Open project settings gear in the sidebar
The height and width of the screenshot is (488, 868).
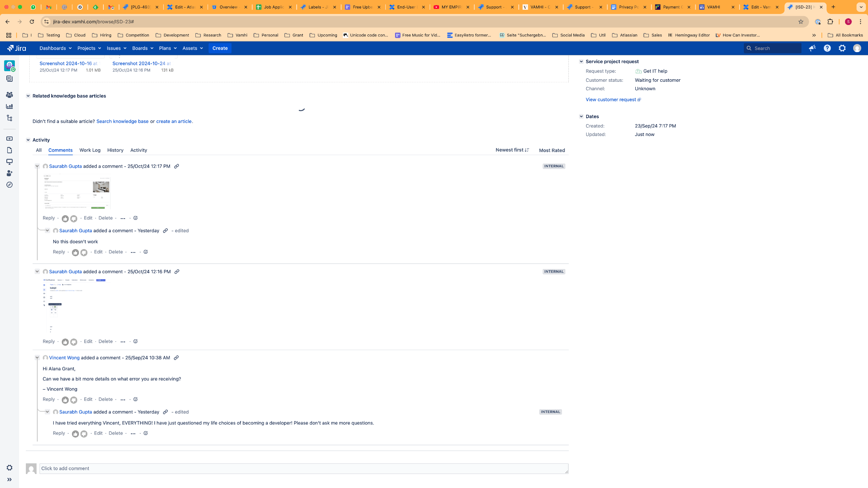pyautogui.click(x=9, y=468)
